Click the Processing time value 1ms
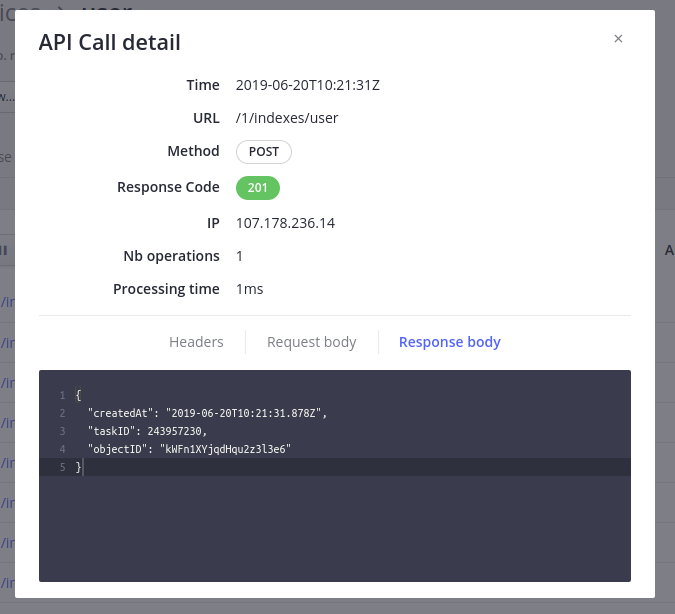The image size is (675, 614). point(249,289)
